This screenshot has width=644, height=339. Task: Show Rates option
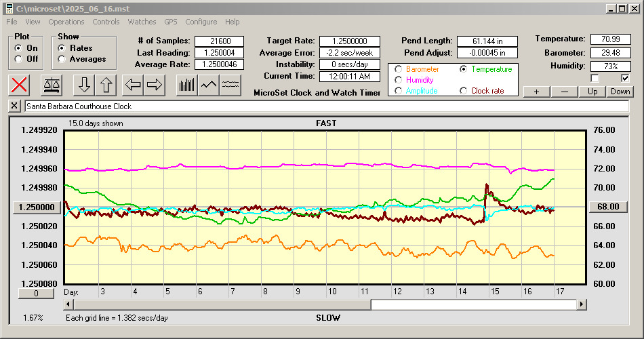coord(62,48)
